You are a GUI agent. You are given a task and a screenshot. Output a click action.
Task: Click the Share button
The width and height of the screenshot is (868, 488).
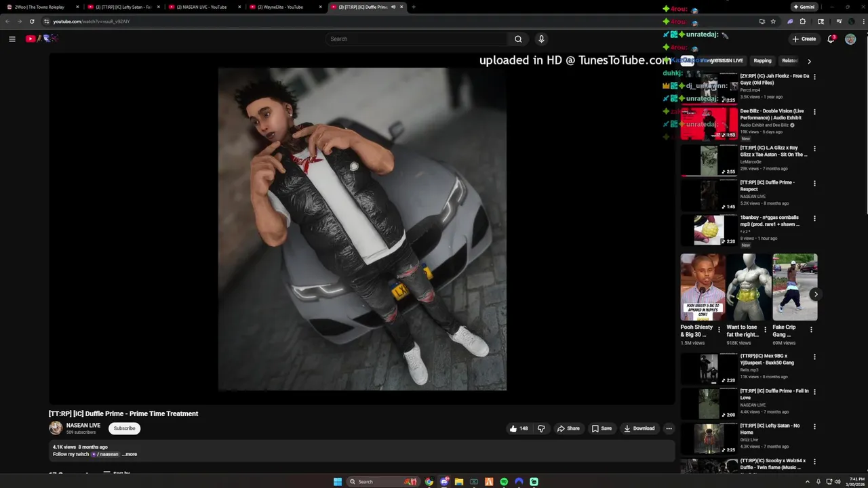(568, 428)
